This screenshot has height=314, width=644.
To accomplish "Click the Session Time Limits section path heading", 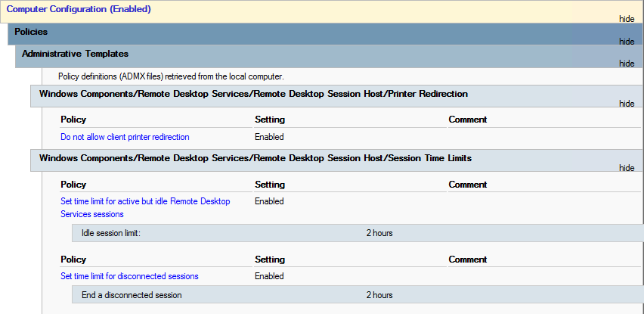I will coord(255,158).
